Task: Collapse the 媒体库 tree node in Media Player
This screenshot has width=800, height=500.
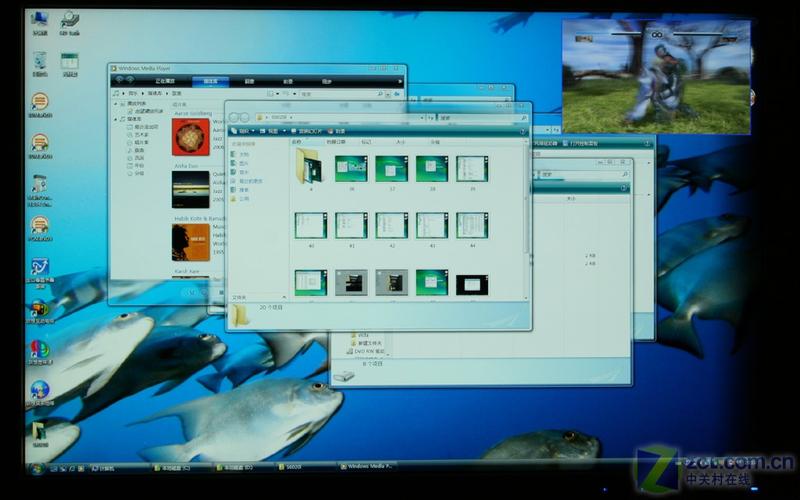Action: coord(116,119)
